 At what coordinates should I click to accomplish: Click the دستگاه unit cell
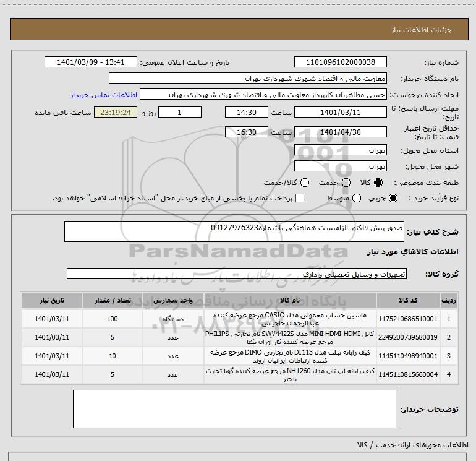click(173, 319)
